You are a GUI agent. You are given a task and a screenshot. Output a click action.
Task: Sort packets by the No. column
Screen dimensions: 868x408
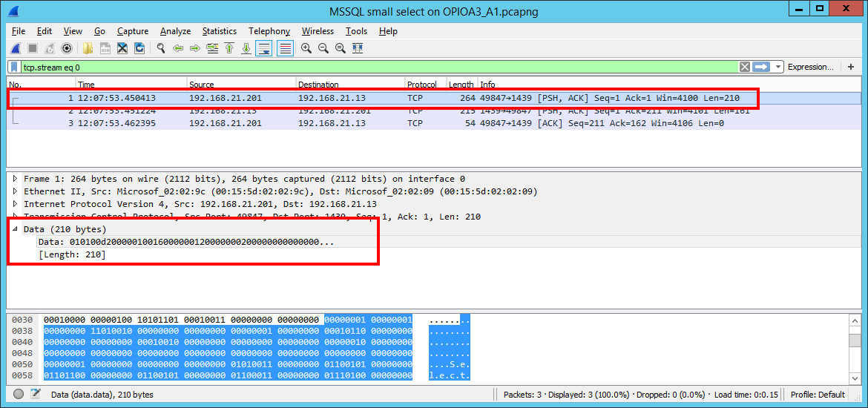pos(42,85)
